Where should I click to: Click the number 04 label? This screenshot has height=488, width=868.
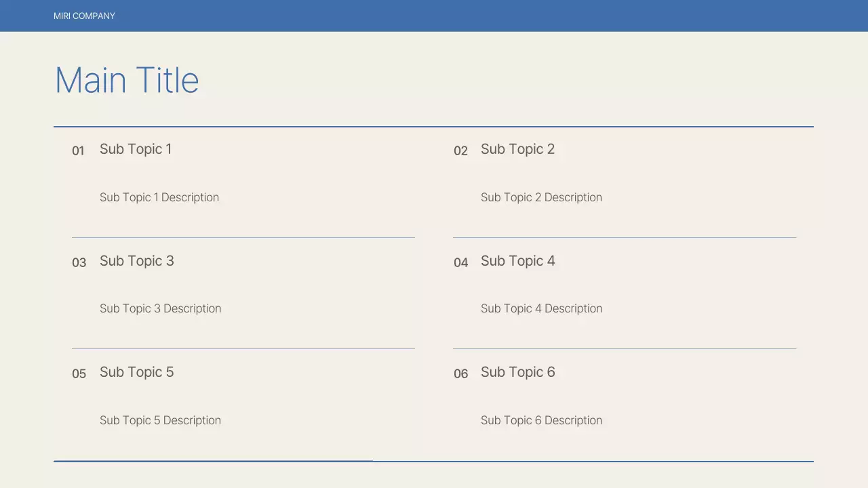tap(460, 262)
